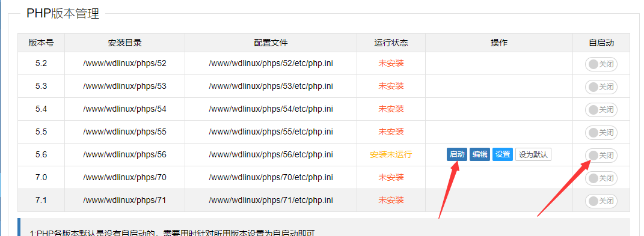Click config path /www/wdlinux/phps/70/etc/php.ini
The width and height of the screenshot is (644, 236).
(271, 177)
